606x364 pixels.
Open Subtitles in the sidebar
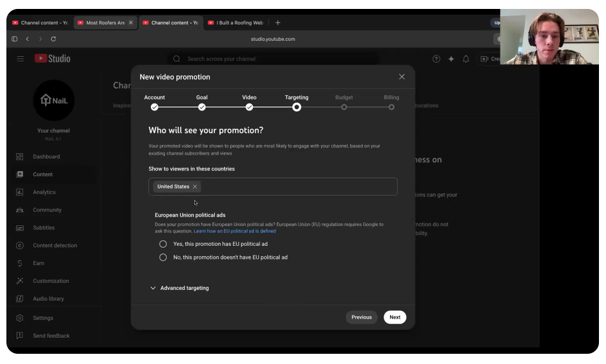[43, 228]
